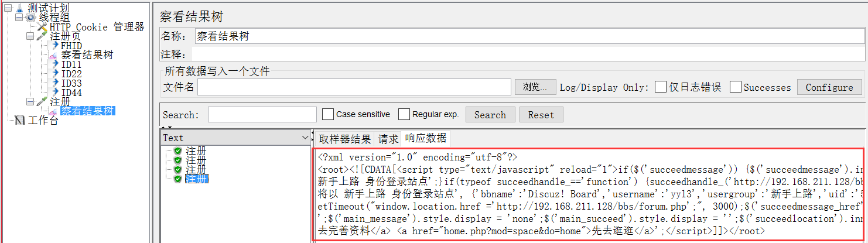Click the flask icon beside 测试计划

tap(19, 8)
